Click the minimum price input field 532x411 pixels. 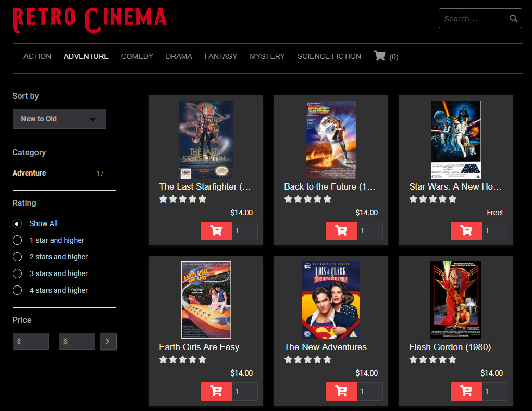31,341
